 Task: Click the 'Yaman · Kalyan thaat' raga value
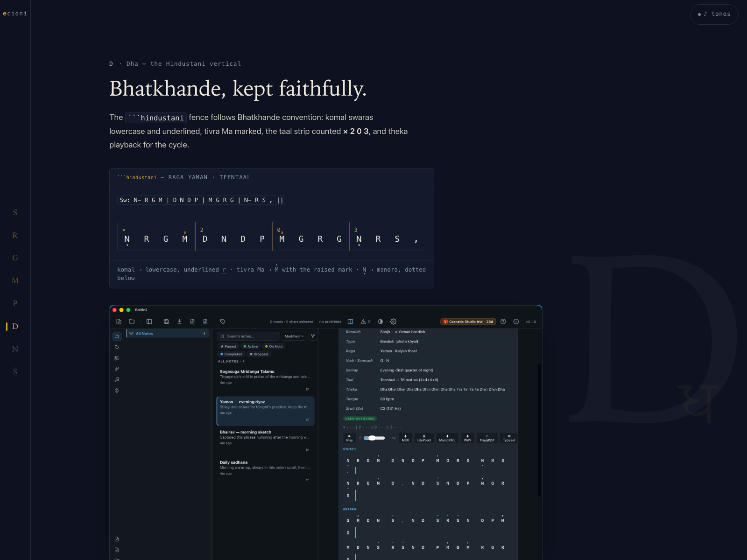point(399,351)
